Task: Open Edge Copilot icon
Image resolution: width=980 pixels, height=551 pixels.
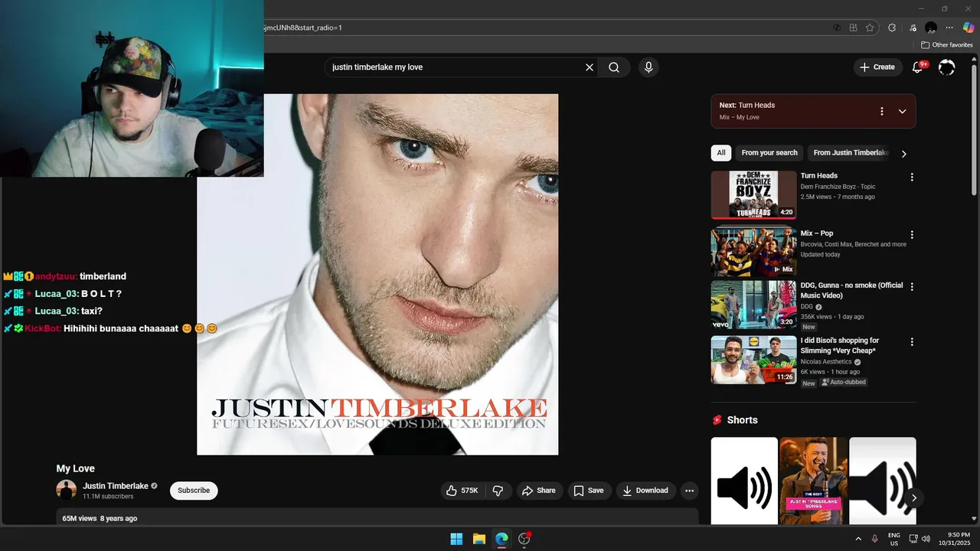Action: point(968,28)
